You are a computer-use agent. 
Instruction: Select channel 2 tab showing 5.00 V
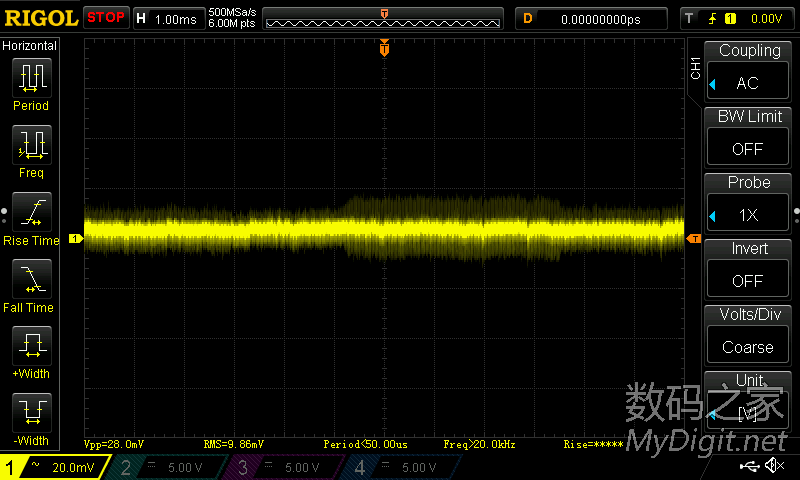point(169,467)
